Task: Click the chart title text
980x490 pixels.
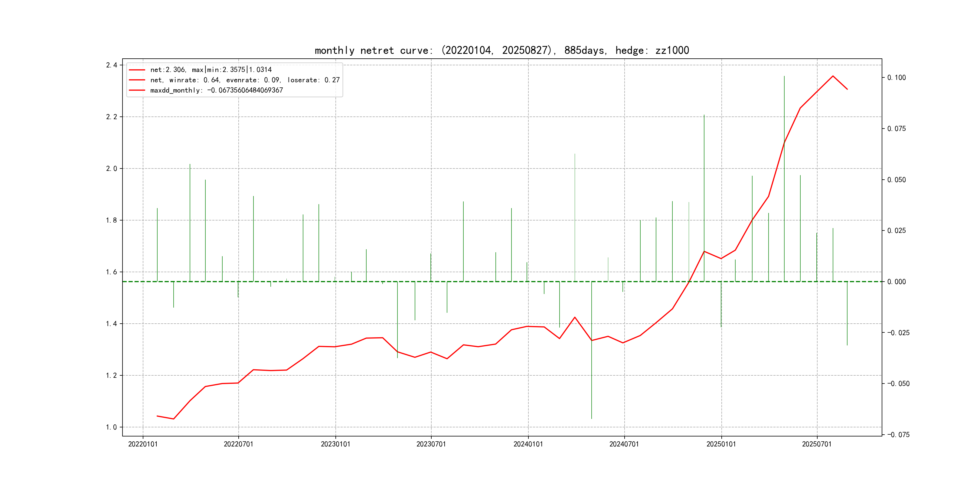Action: (502, 50)
